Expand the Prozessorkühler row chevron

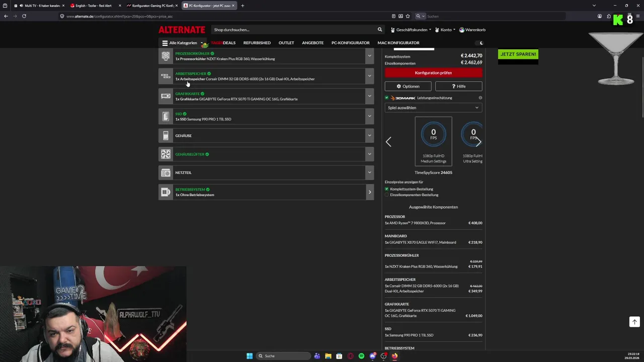pyautogui.click(x=369, y=56)
